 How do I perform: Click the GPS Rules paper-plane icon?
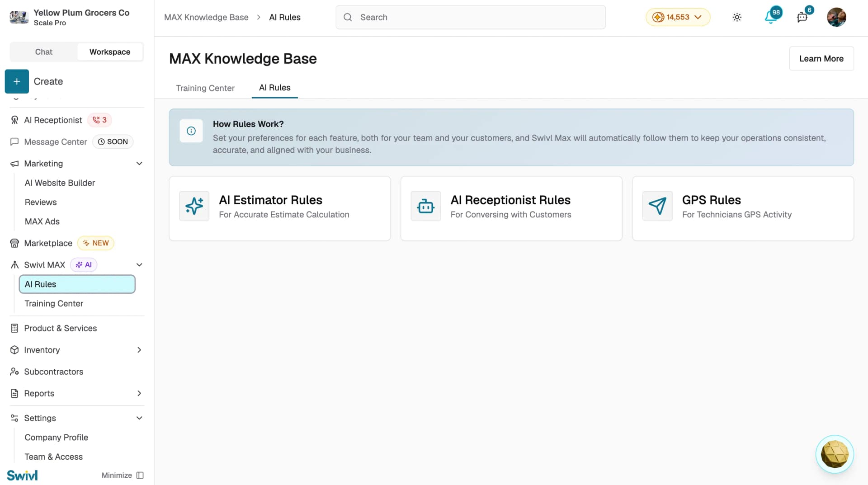point(657,206)
